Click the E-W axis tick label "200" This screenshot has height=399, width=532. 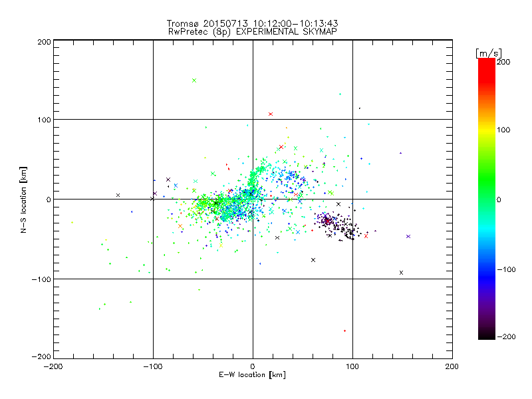(x=452, y=366)
